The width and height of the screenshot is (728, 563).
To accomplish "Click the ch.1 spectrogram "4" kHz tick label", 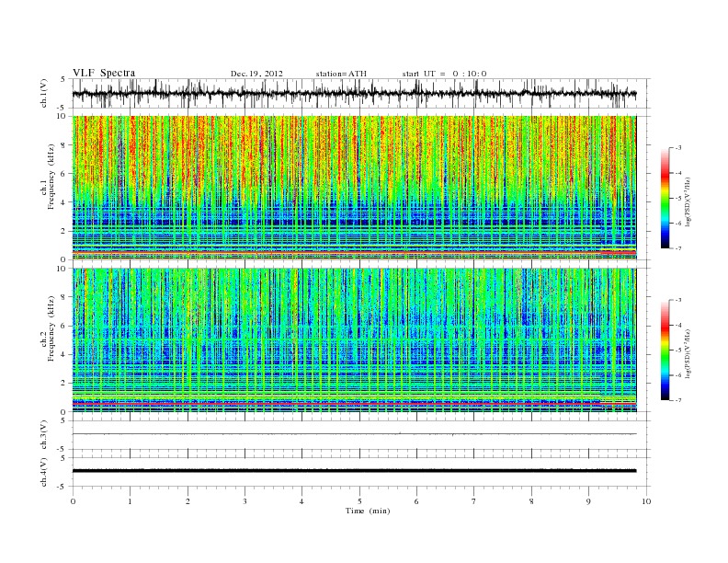I will coord(63,202).
